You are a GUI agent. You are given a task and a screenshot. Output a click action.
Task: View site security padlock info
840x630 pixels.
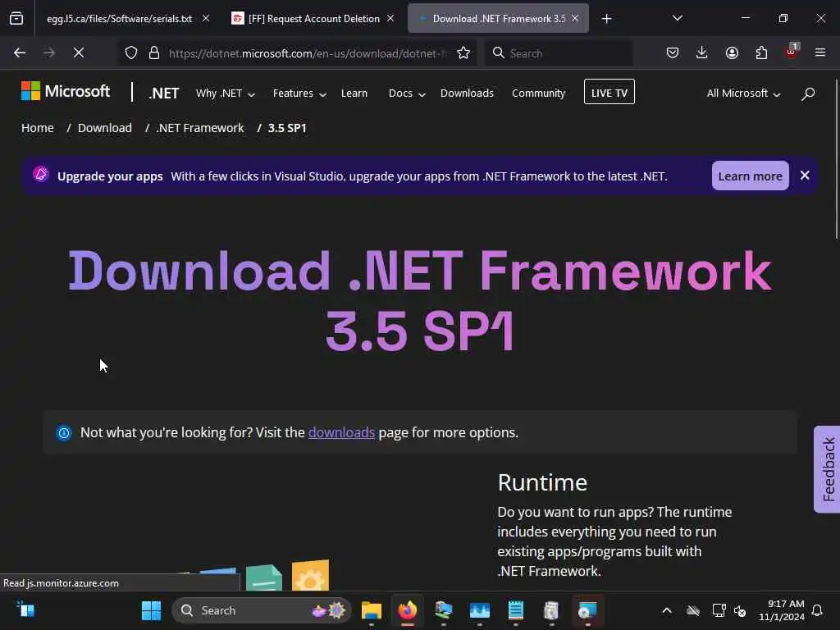click(154, 53)
